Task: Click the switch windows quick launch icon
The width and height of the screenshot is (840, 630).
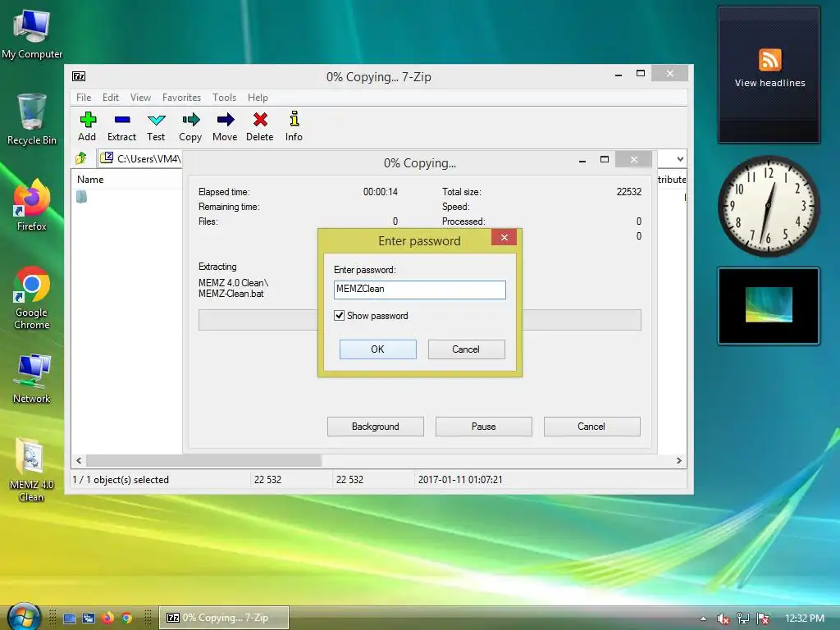Action: (x=89, y=619)
